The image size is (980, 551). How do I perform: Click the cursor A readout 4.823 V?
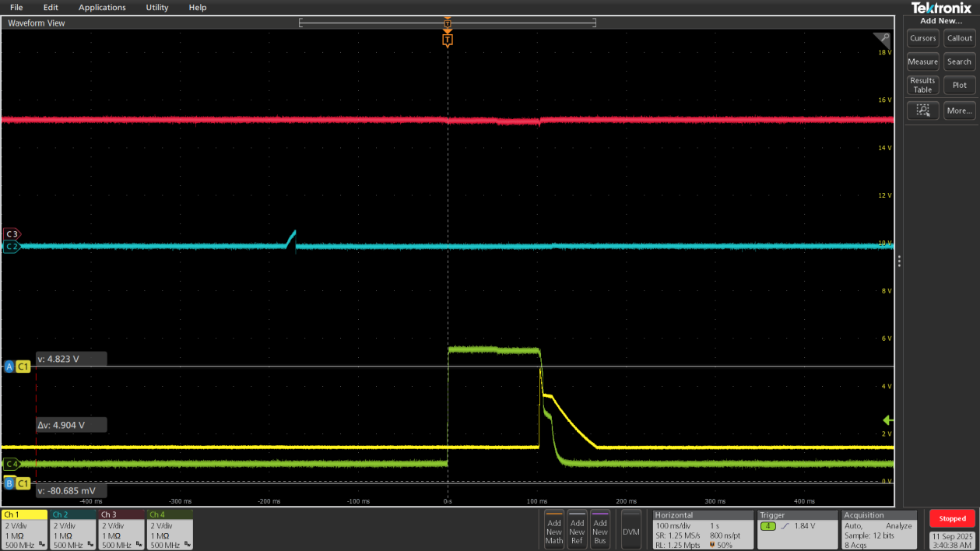click(x=71, y=360)
